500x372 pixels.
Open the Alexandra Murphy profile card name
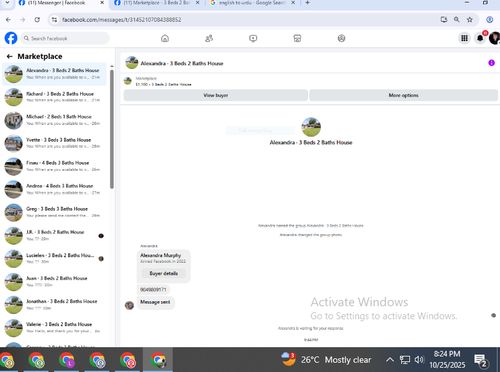pos(160,255)
